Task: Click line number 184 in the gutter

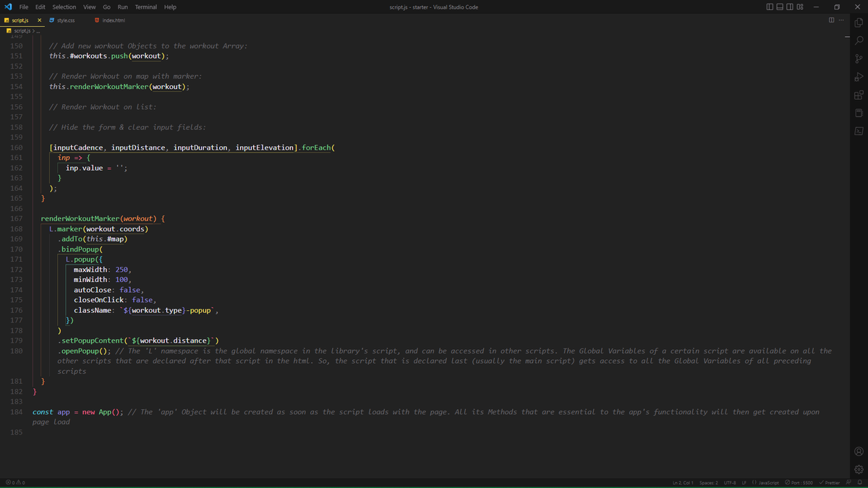Action: pos(16,412)
